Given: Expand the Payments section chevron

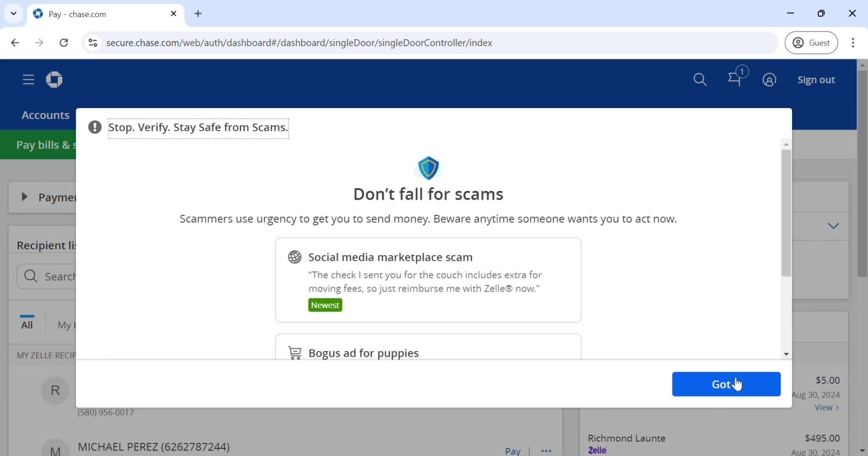Looking at the screenshot, I should point(25,197).
